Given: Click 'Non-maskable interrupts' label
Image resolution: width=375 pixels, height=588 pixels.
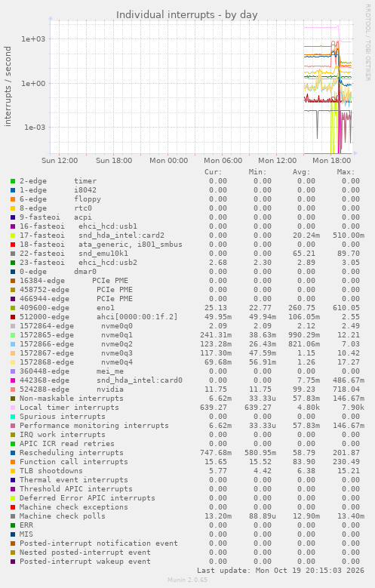Looking at the screenshot, I should pos(72,399).
